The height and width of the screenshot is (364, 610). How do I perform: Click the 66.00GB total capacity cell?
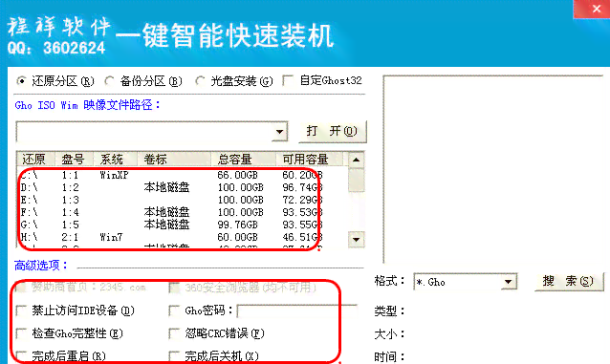tap(237, 175)
